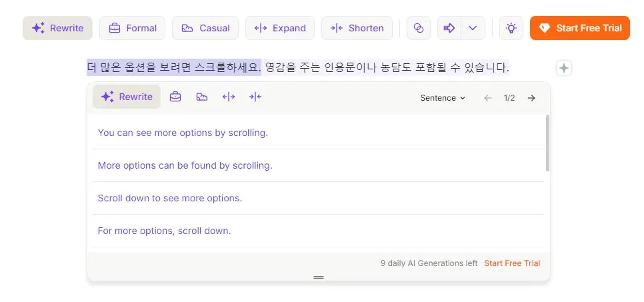Open the dropdown chevron beside the arrow icon
The width and height of the screenshot is (644, 302).
(473, 28)
